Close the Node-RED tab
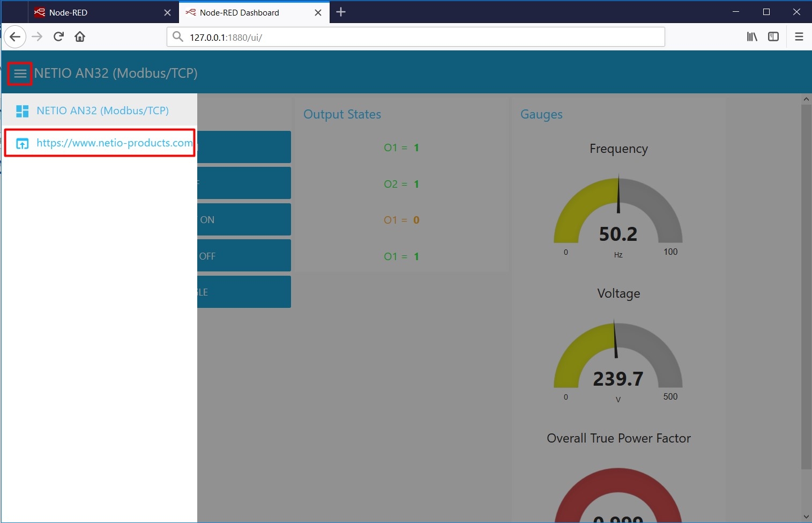This screenshot has height=523, width=812. click(167, 12)
